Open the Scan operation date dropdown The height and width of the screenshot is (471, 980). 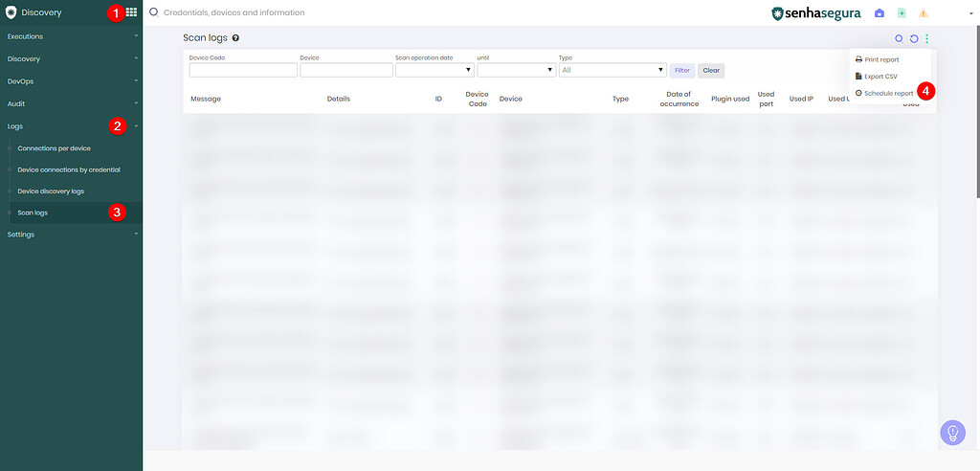(x=434, y=70)
